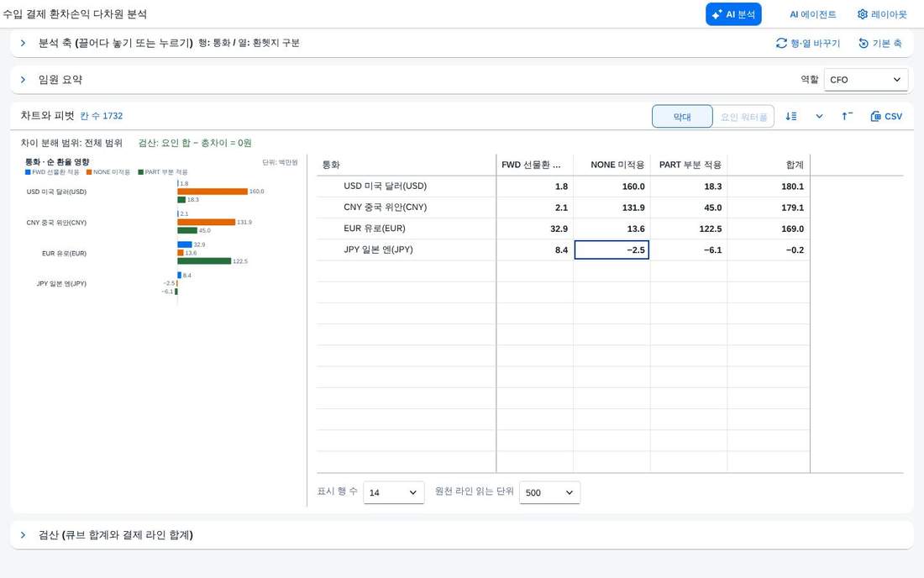Select the EUR 유로(EUR) table row label
Screen dimensions: 924x578
click(374, 229)
